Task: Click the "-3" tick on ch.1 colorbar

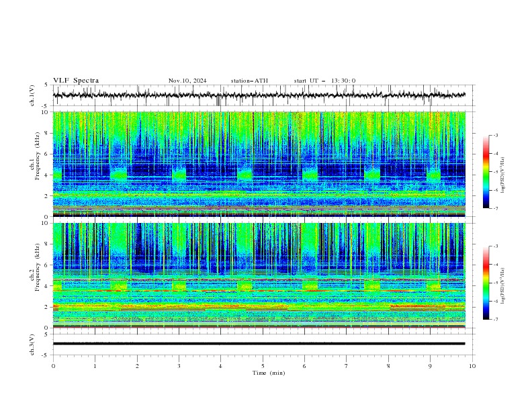Action: (x=496, y=135)
